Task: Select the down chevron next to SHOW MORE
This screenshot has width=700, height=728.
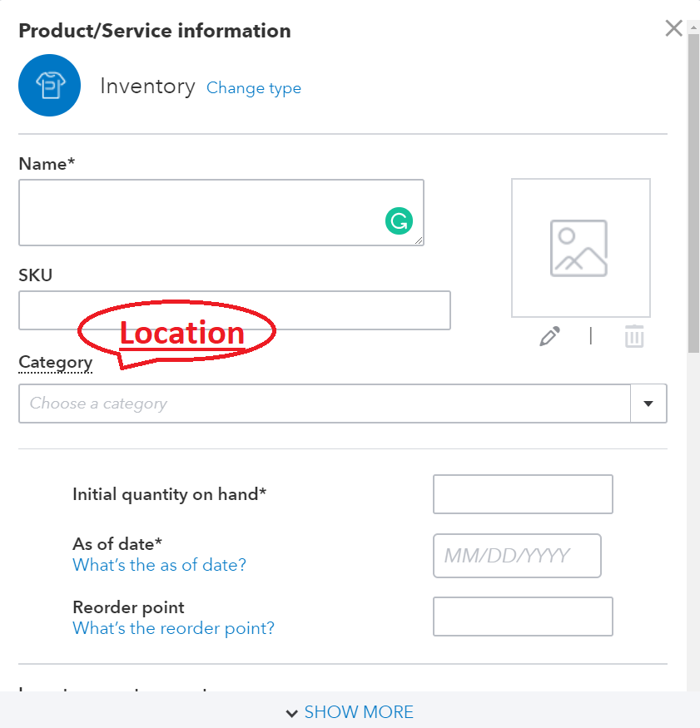Action: (x=291, y=712)
